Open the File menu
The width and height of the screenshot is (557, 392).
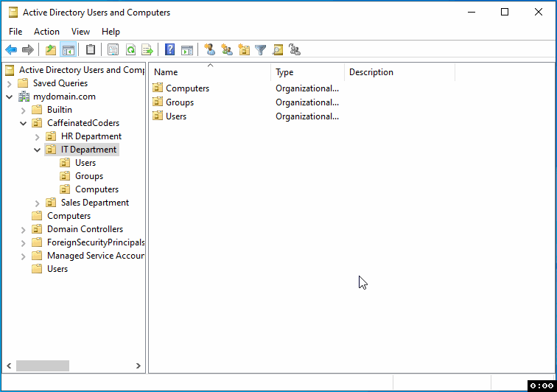pyautogui.click(x=15, y=32)
